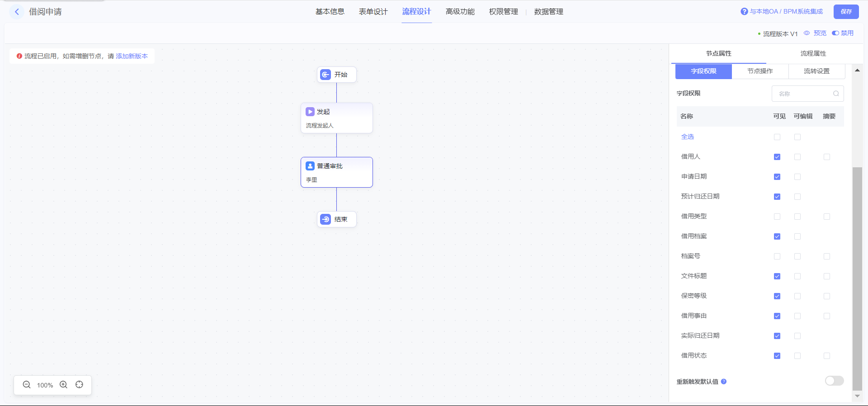The image size is (868, 406).
Task: Click the recenter canvas target icon
Action: pos(80,385)
